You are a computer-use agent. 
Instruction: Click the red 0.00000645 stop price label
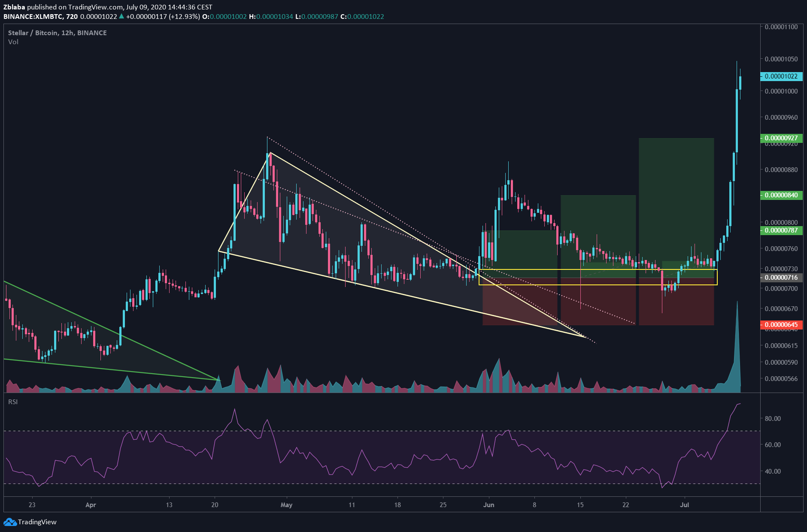[782, 325]
